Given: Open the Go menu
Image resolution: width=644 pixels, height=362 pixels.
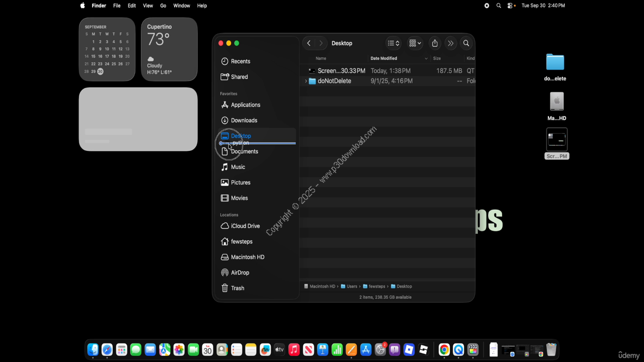Looking at the screenshot, I should click(x=163, y=6).
